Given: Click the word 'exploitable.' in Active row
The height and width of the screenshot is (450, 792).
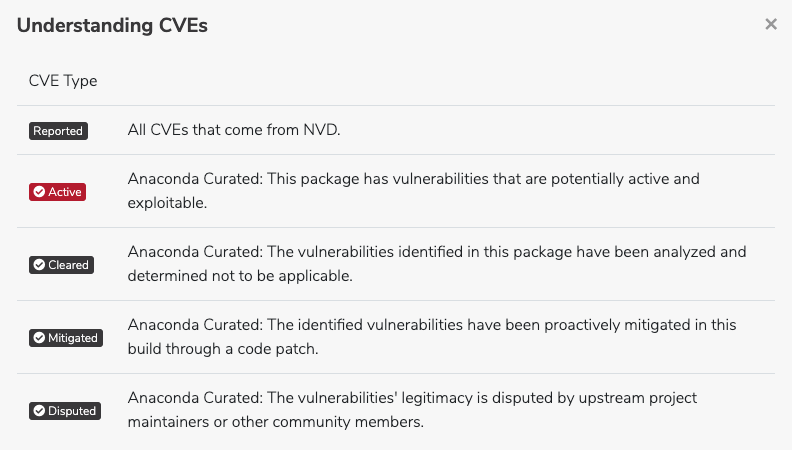Looking at the screenshot, I should click(x=167, y=203).
